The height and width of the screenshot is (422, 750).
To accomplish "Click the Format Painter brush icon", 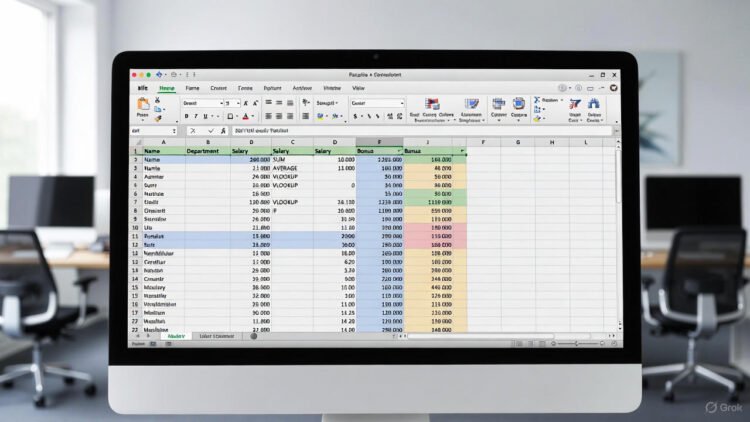I will (157, 118).
